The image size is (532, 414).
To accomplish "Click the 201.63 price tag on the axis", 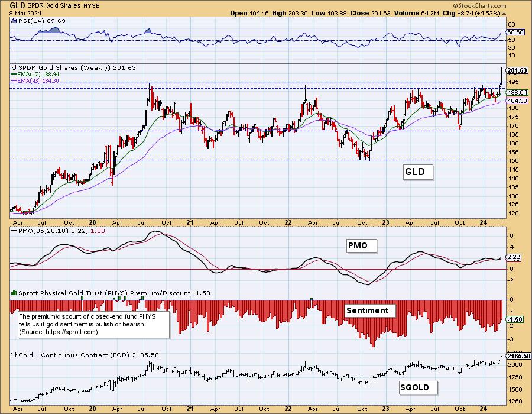I will 517,70.
